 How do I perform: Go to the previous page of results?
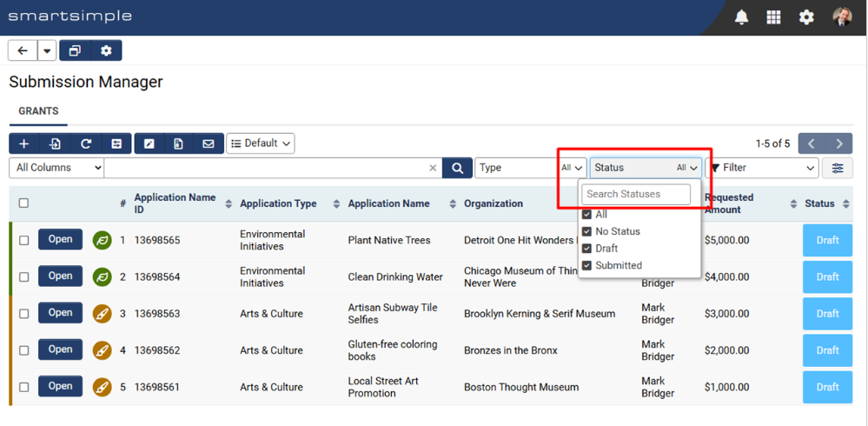coord(812,143)
